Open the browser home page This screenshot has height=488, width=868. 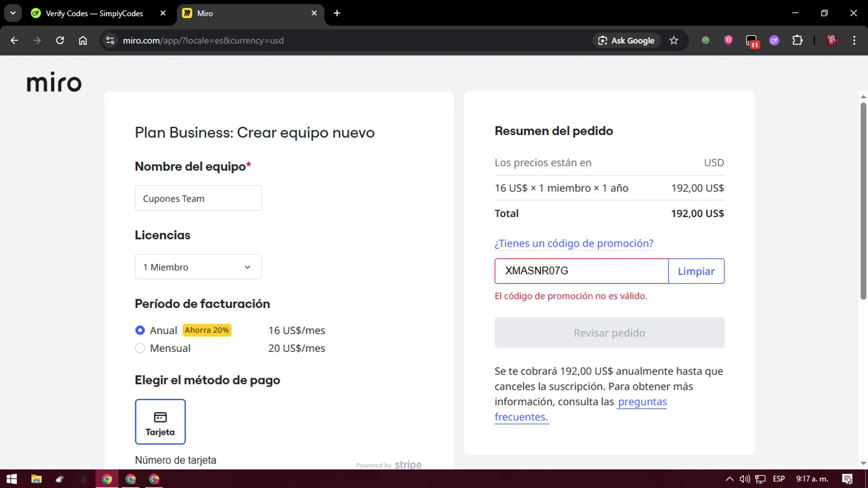point(83,41)
